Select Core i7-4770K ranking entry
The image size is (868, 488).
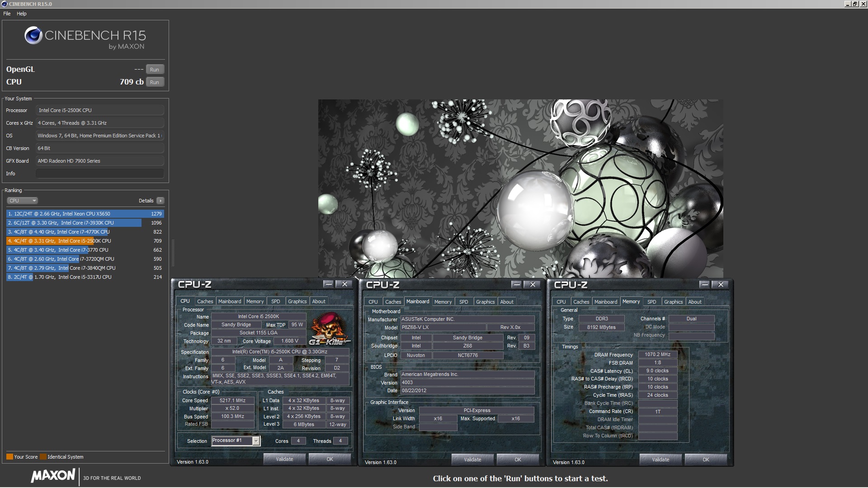click(x=85, y=232)
